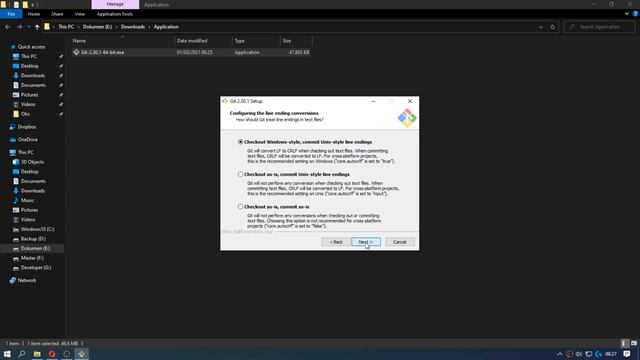Select the Git-2.30.1-64-bit.exe file
Viewport: 640px width, 360px height.
click(x=102, y=52)
